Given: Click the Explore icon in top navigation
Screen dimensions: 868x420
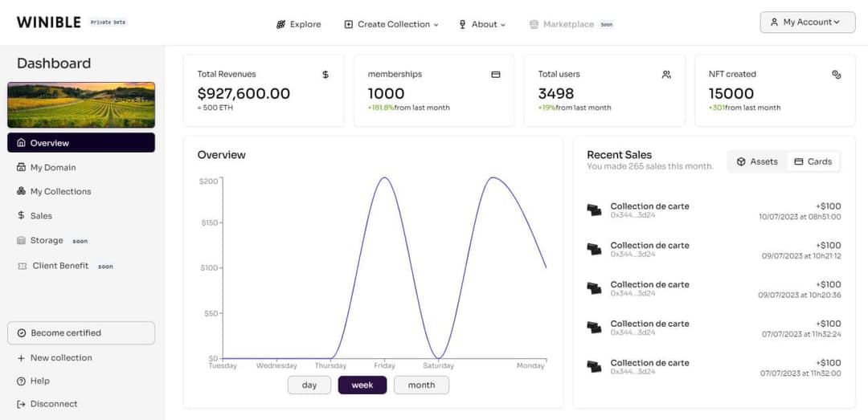Looking at the screenshot, I should 281,25.
